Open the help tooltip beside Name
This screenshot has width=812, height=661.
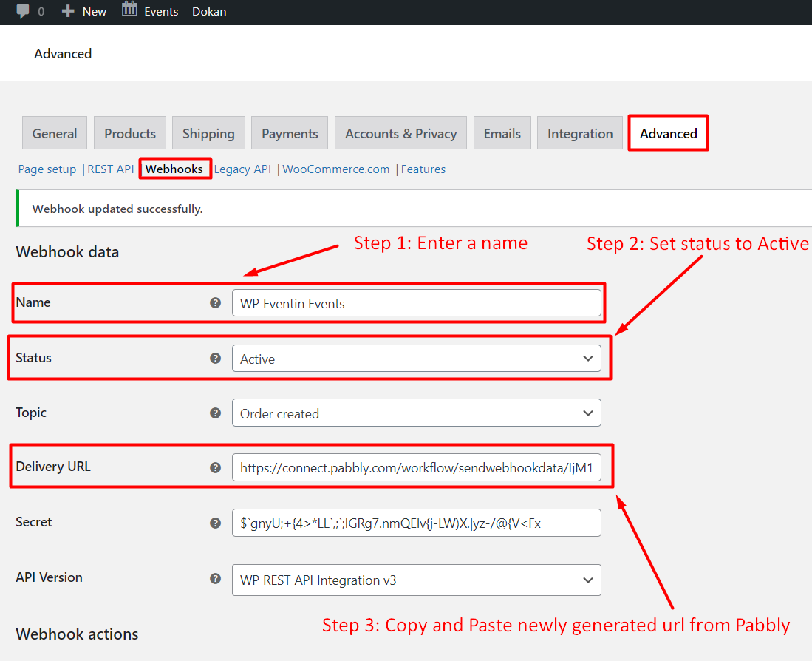215,302
